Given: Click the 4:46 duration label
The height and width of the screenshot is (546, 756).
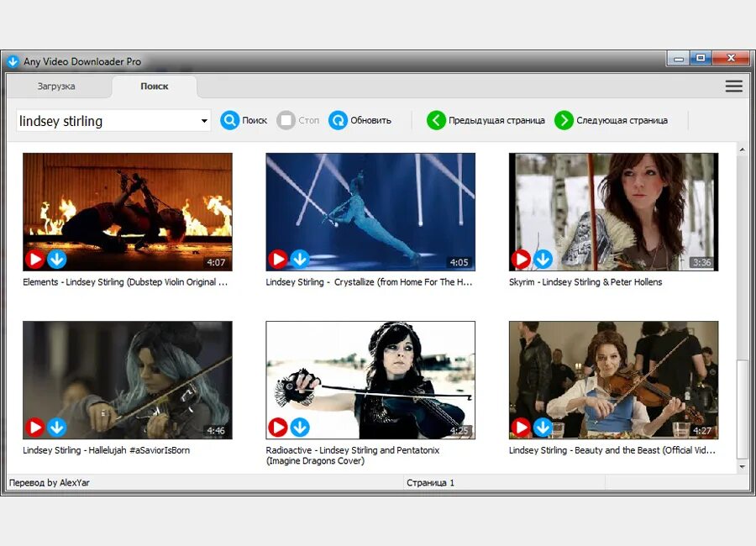Looking at the screenshot, I should [216, 431].
